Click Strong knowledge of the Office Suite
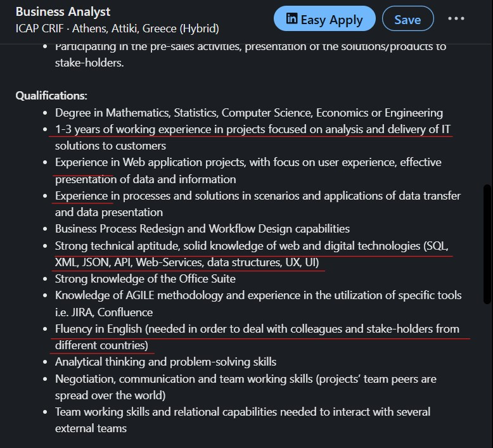This screenshot has width=493, height=448. click(145, 279)
